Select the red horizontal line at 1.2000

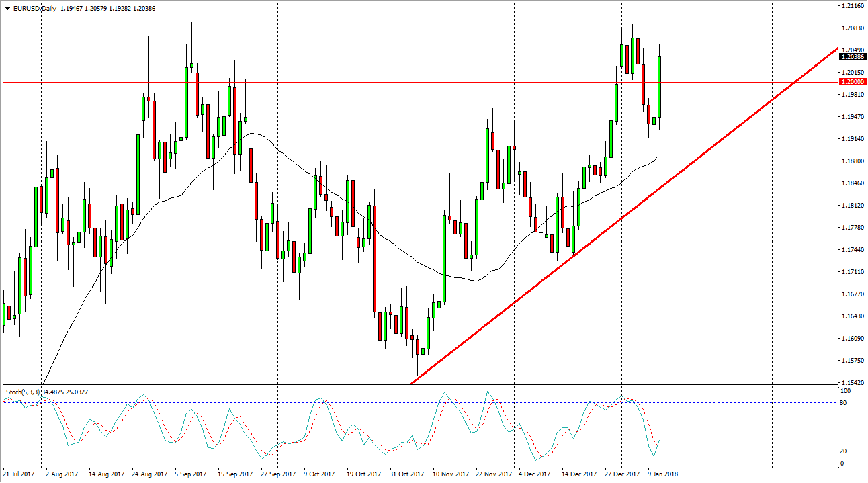(420, 82)
